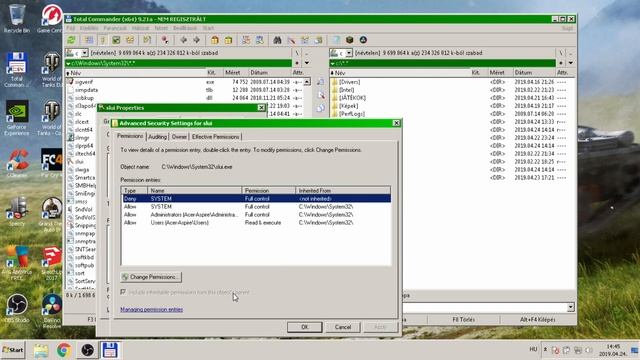Click the synchronize directories icon
The image size is (640, 360).
[x=305, y=40]
